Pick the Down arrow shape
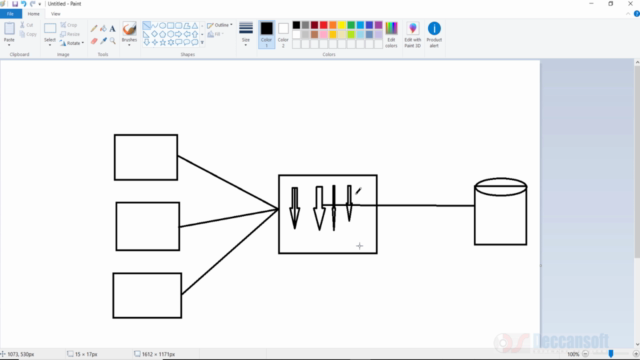 pyautogui.click(x=147, y=42)
